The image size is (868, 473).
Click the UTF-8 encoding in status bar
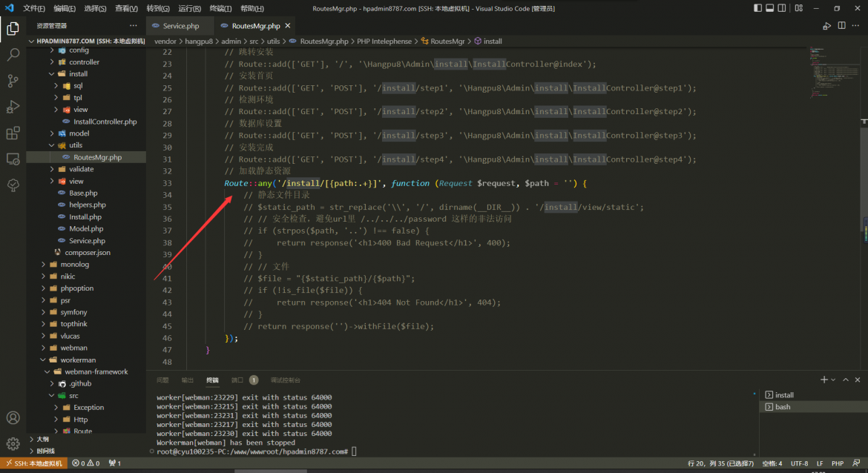pyautogui.click(x=799, y=463)
